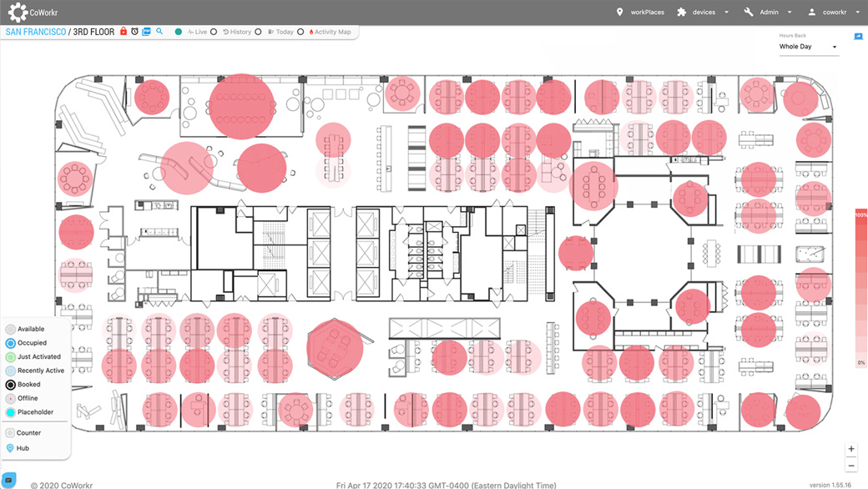The height and width of the screenshot is (489, 868).
Task: Open the chat widget icon
Action: pos(9,480)
